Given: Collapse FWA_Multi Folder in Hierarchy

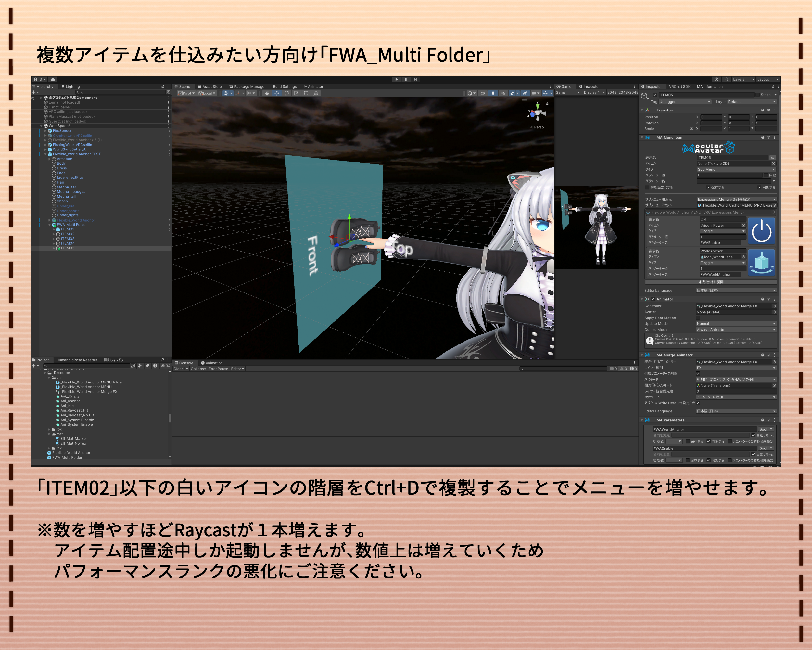Looking at the screenshot, I should click(49, 225).
